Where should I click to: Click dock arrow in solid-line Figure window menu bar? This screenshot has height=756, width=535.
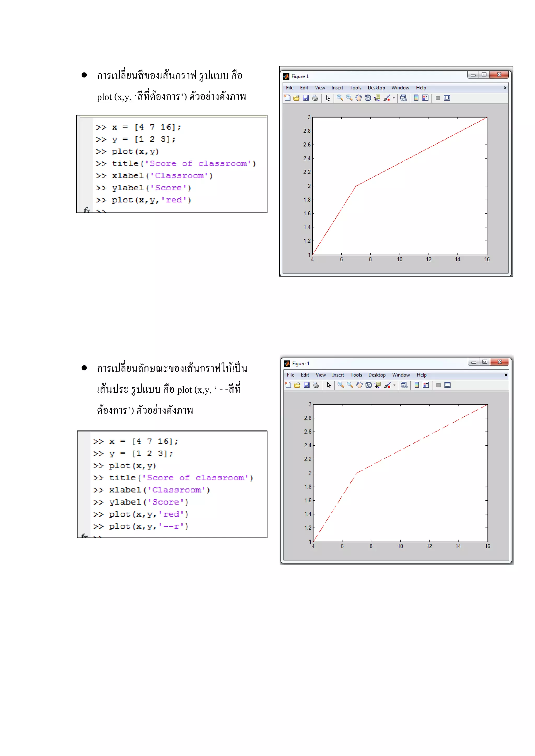tap(505, 88)
